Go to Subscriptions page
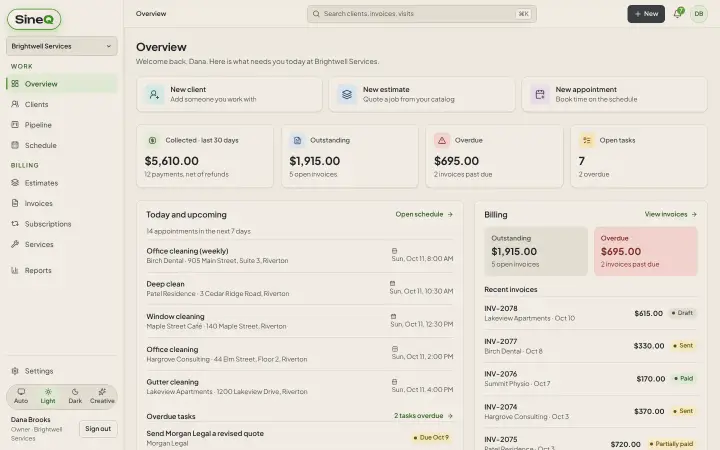 click(62, 224)
